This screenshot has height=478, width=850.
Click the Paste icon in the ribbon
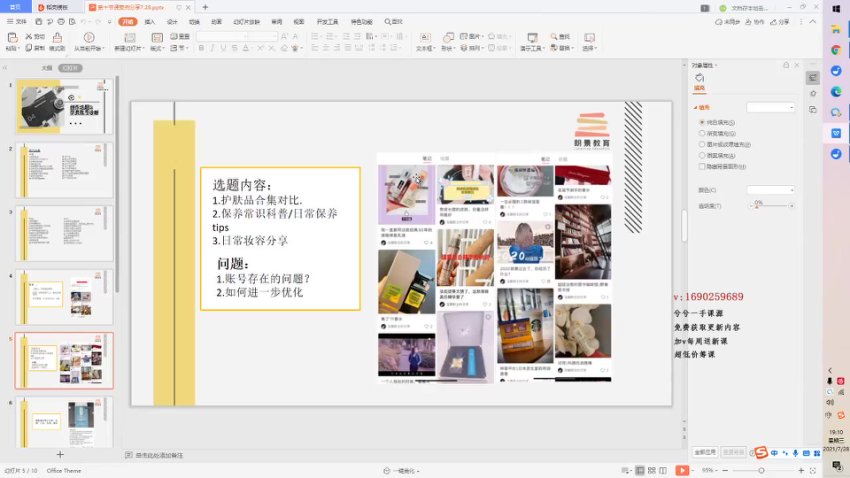tap(12, 37)
